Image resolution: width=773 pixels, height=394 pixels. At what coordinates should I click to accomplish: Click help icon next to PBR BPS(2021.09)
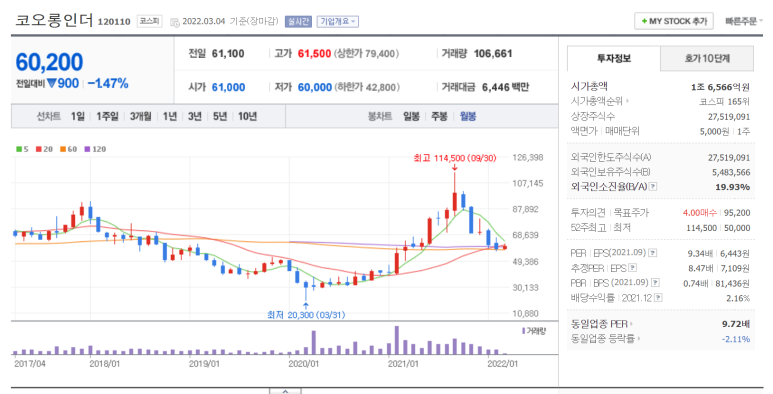tap(655, 283)
